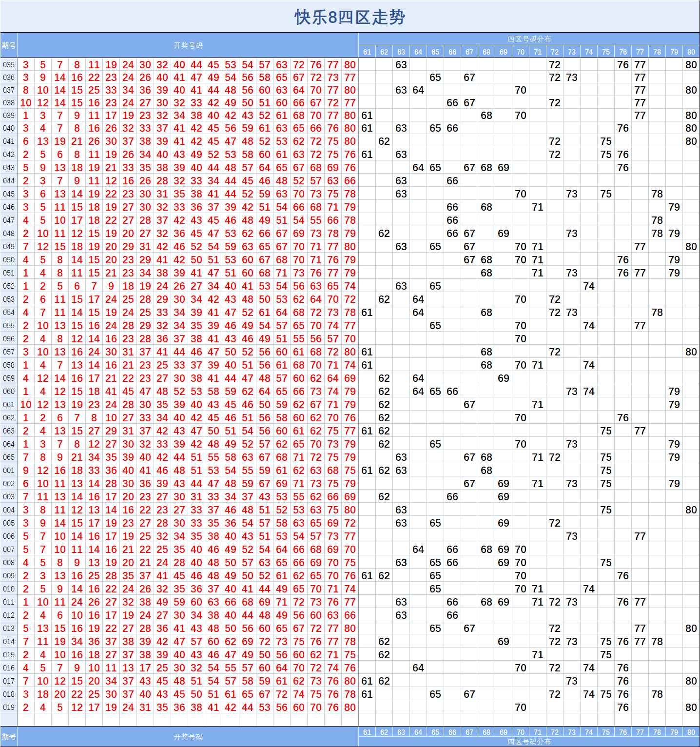Click black 76 in row 062 distribution
This screenshot has height=747, width=700.
(x=623, y=418)
